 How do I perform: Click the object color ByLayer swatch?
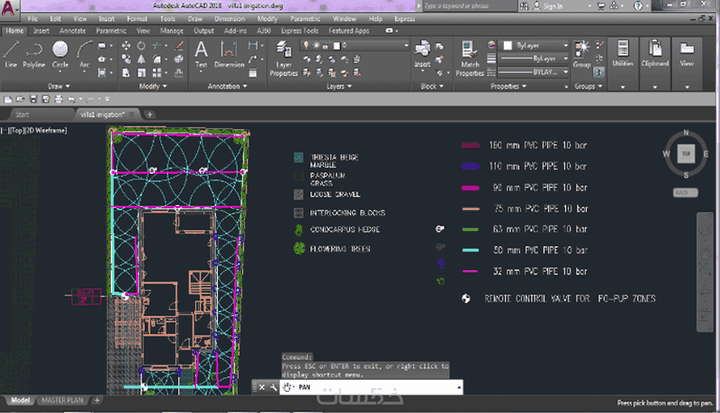point(507,45)
